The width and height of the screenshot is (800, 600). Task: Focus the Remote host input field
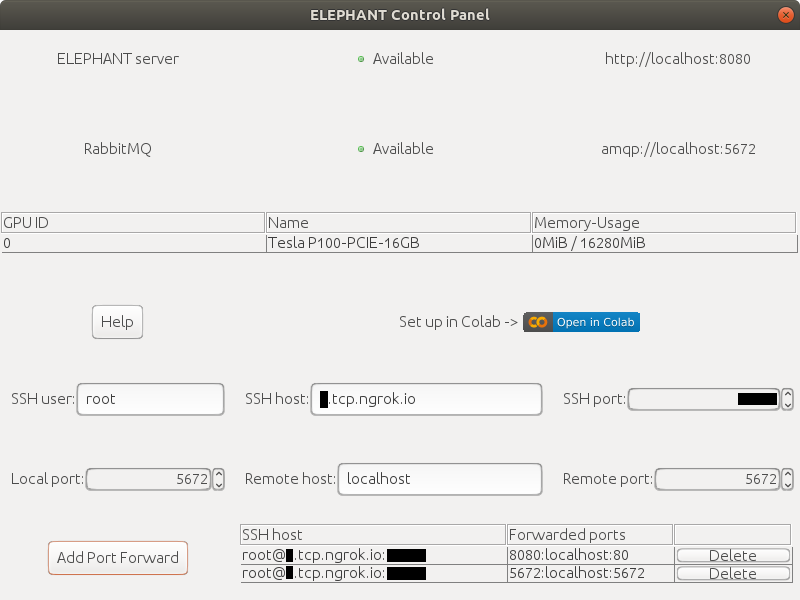point(440,479)
